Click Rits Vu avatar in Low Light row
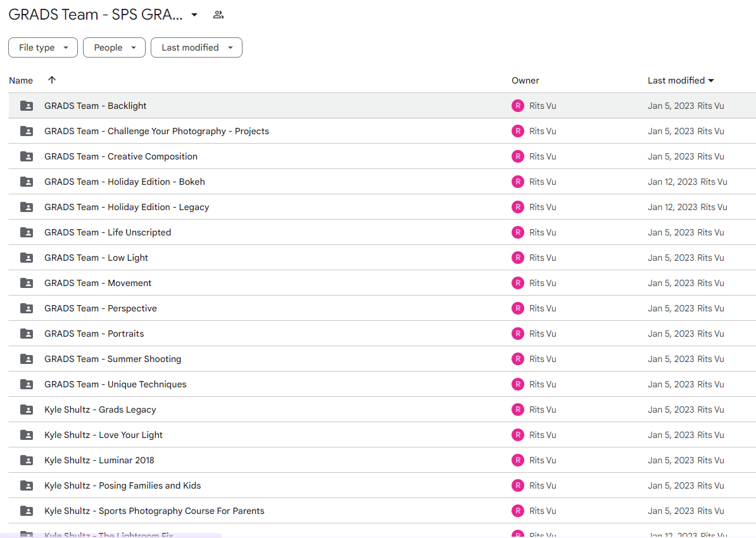This screenshot has height=538, width=756. pyautogui.click(x=518, y=258)
